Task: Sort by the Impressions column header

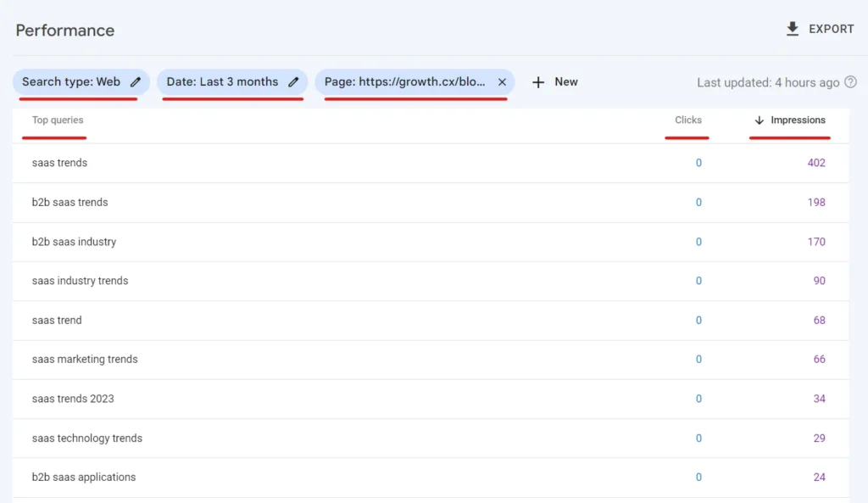Action: [x=798, y=120]
